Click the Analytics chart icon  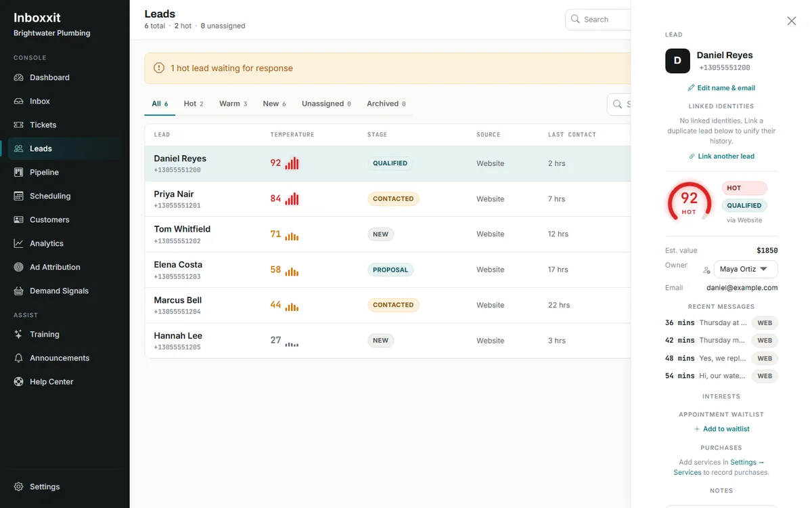(19, 243)
